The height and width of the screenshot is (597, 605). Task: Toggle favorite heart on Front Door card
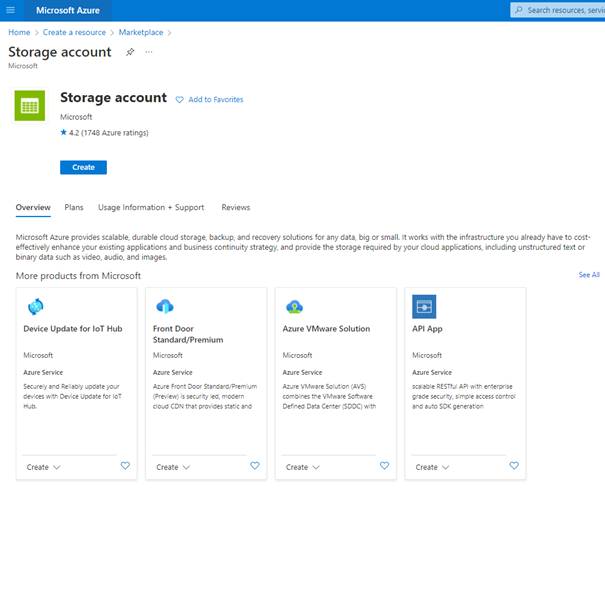pyautogui.click(x=255, y=466)
